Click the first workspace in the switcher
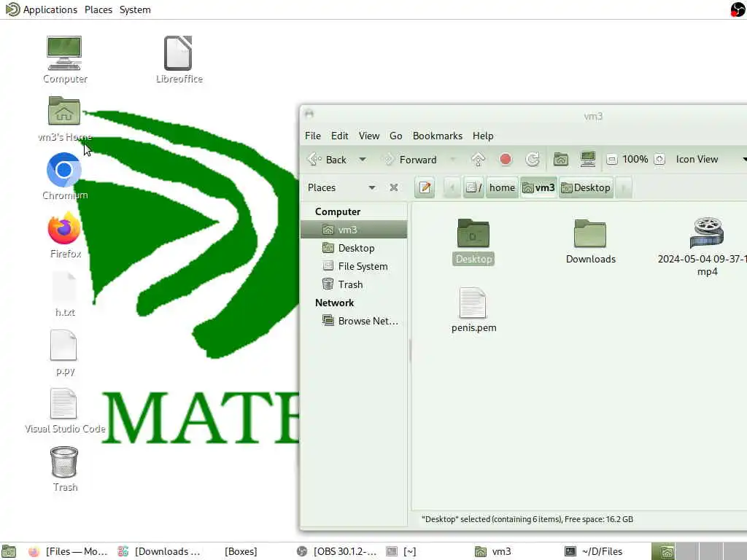The height and width of the screenshot is (560, 747). (663, 551)
